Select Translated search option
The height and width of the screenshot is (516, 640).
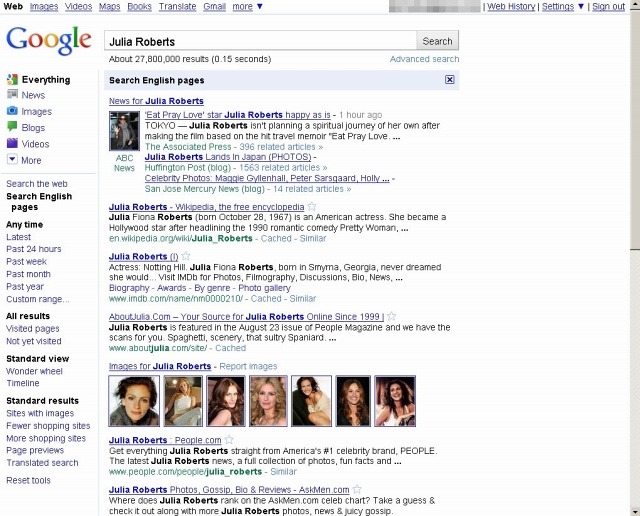point(42,463)
